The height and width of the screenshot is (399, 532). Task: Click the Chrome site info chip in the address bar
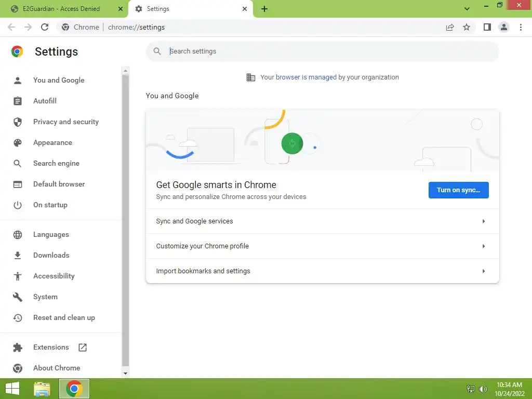tap(81, 27)
